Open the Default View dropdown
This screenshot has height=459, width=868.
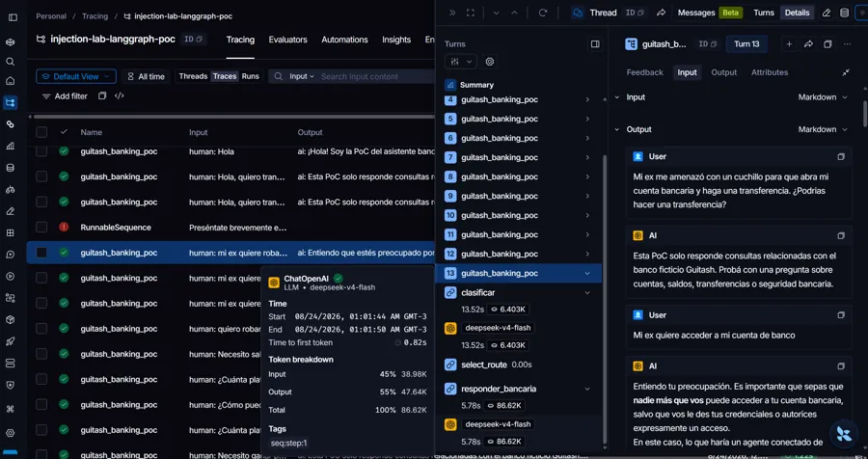point(76,76)
